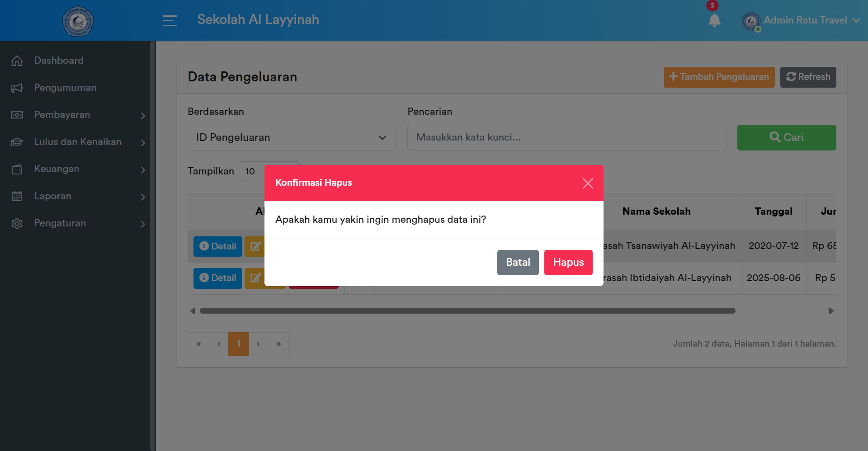Click Detail on the first expense row

coord(217,246)
